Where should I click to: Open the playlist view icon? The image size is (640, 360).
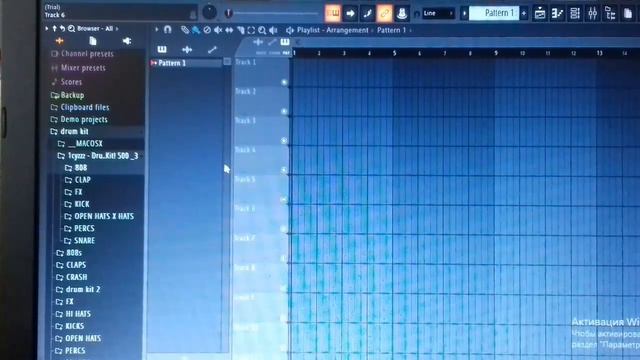540,13
